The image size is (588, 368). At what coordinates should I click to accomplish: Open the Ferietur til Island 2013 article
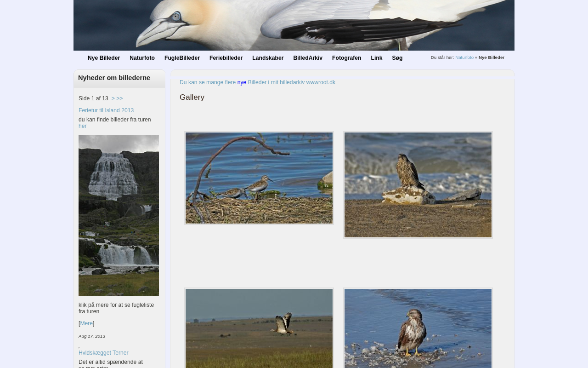[106, 110]
